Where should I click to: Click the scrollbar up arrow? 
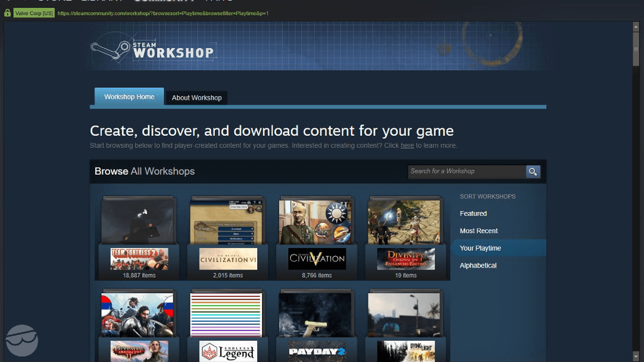click(636, 27)
